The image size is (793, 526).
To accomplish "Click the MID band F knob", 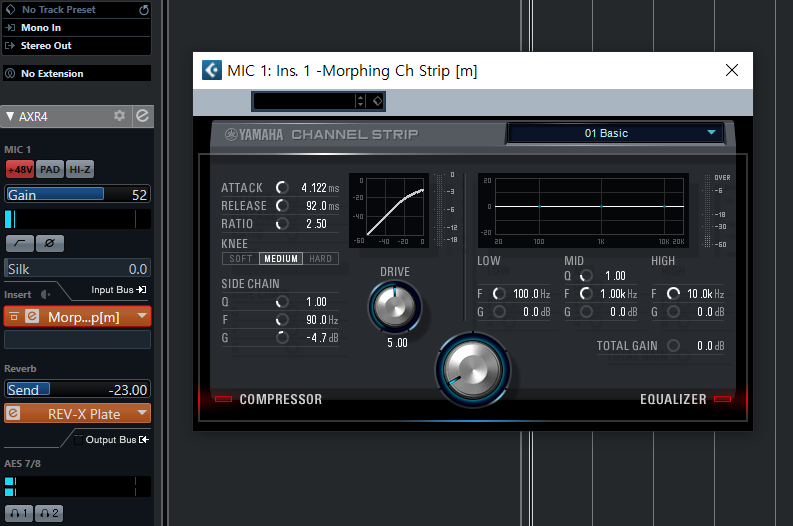I will (x=586, y=293).
